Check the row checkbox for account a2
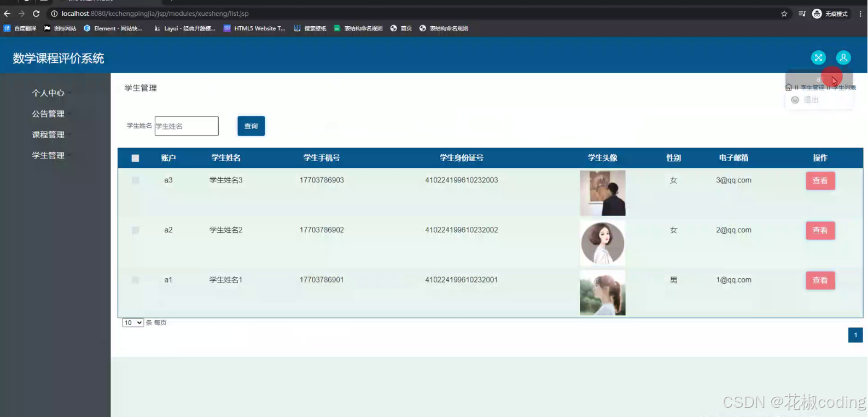868x417 pixels. tap(135, 230)
